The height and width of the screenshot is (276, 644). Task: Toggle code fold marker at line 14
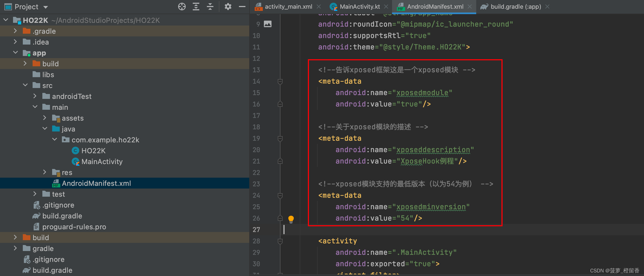280,81
